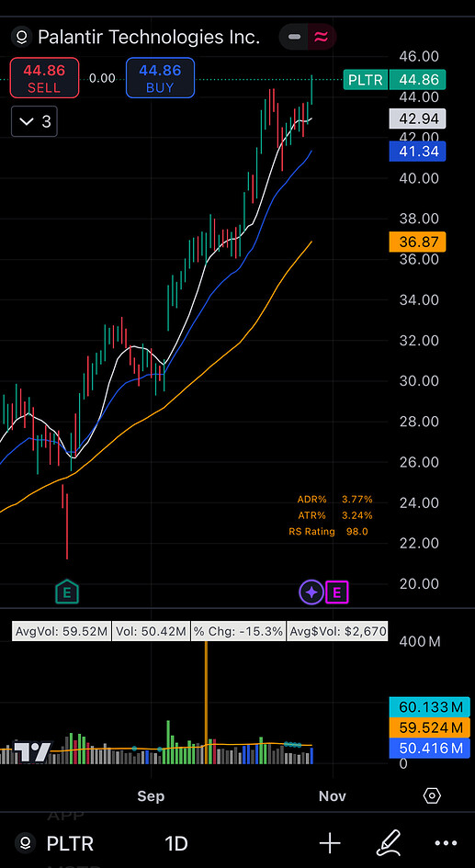
Task: Tap the green earnings E marker
Action: (x=67, y=592)
